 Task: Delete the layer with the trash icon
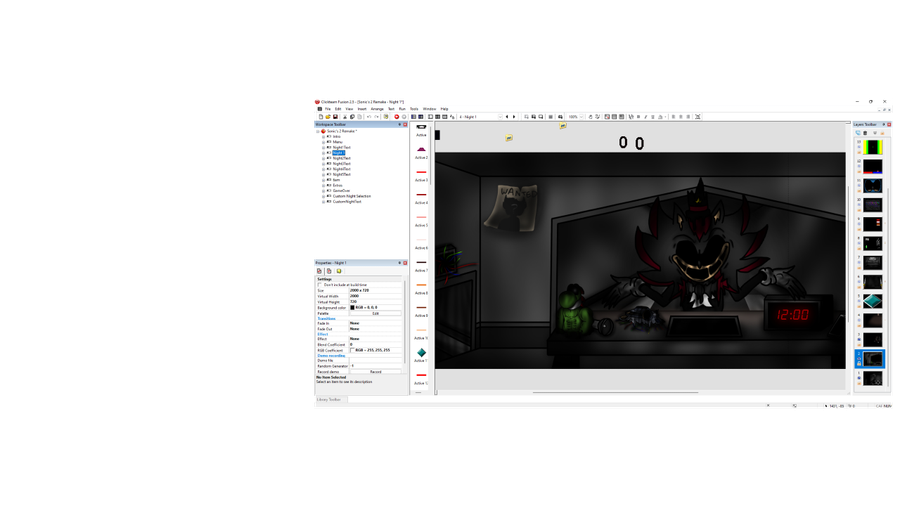click(x=865, y=133)
